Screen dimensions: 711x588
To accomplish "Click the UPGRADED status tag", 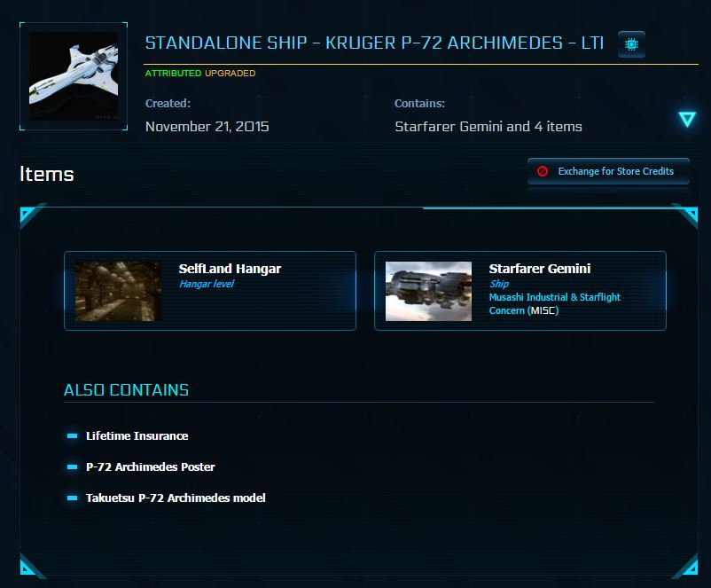I will pos(230,73).
